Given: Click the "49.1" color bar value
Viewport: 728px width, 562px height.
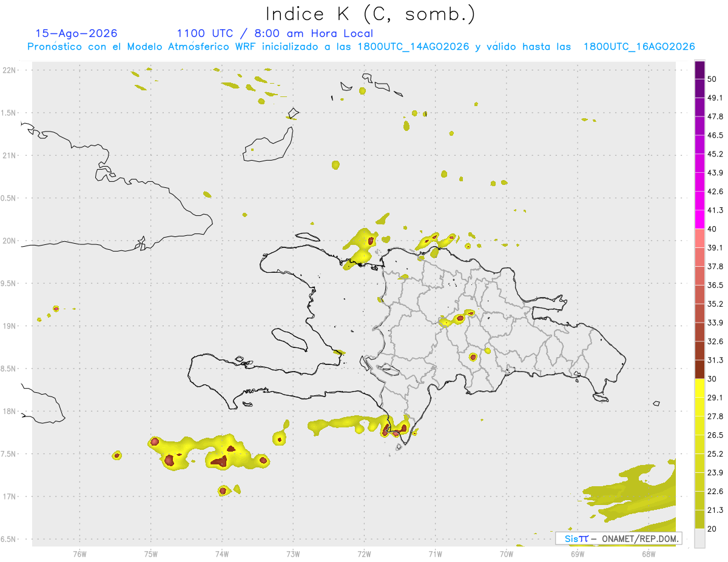Looking at the screenshot, I should pos(715,98).
